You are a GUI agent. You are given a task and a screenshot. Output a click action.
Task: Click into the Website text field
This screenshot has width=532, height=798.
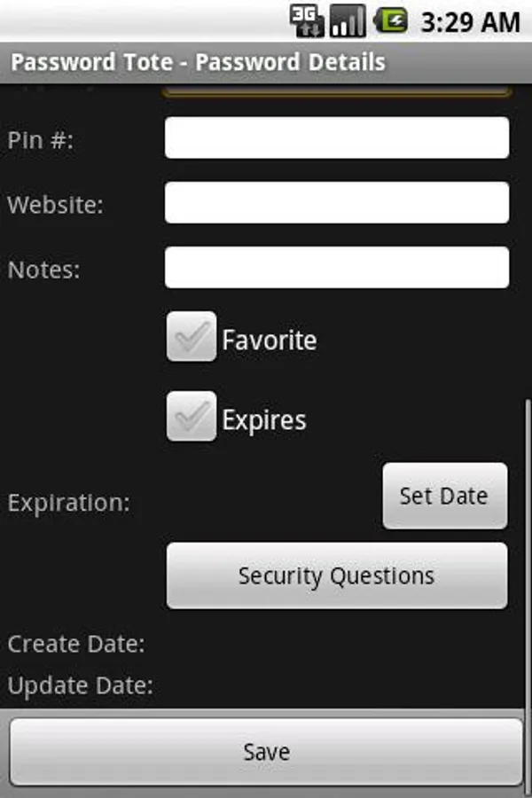[x=337, y=203]
